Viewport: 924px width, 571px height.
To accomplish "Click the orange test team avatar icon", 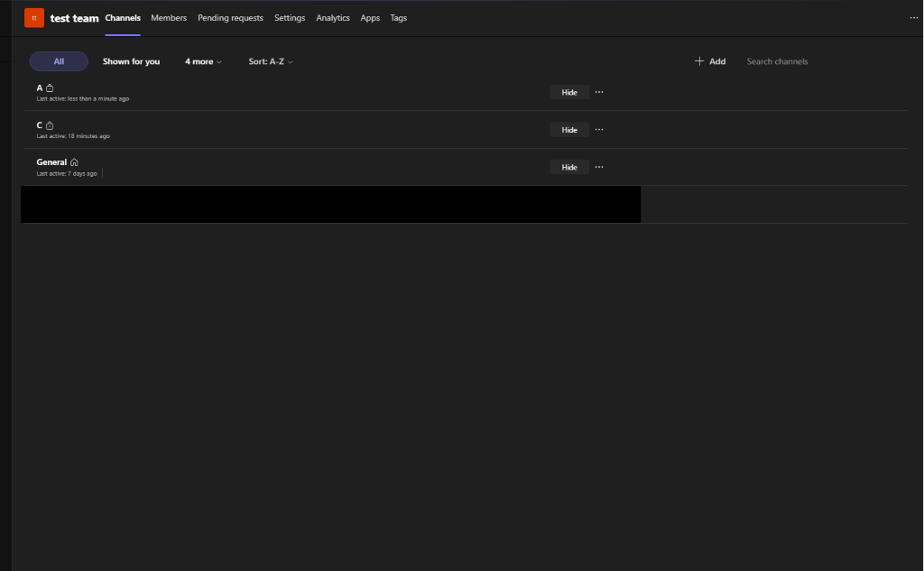I will (x=34, y=18).
